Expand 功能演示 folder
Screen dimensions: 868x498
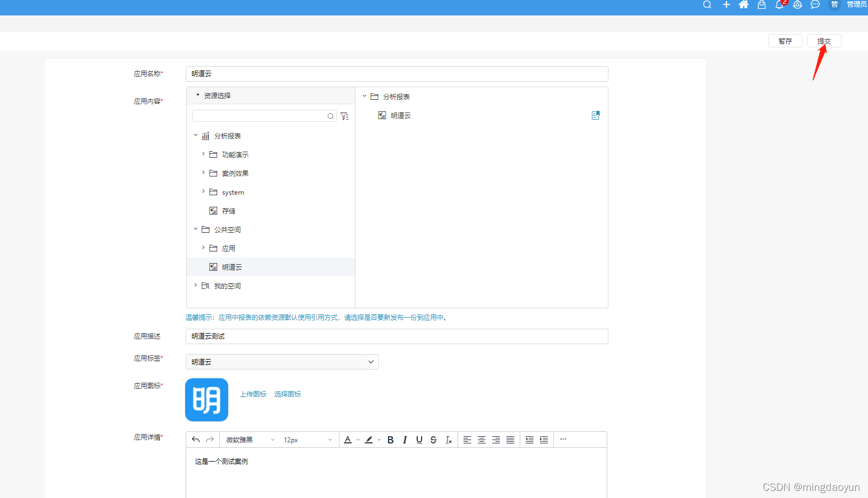(203, 154)
